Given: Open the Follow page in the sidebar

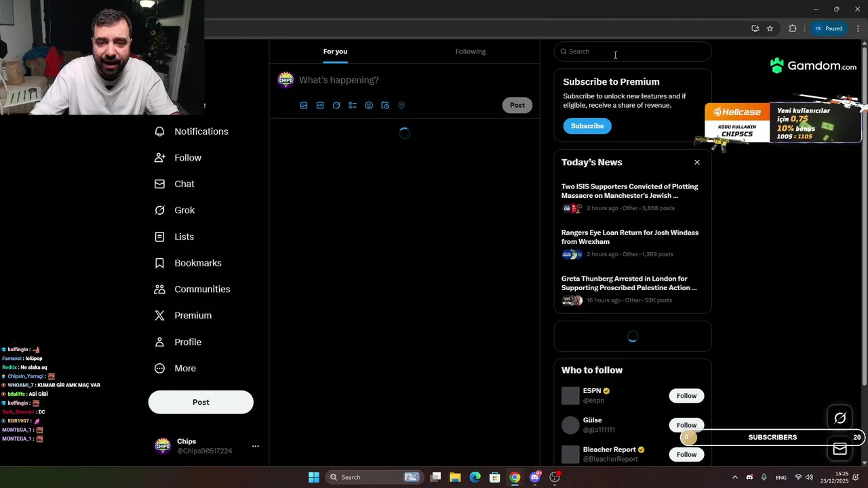Looking at the screenshot, I should pos(178,157).
